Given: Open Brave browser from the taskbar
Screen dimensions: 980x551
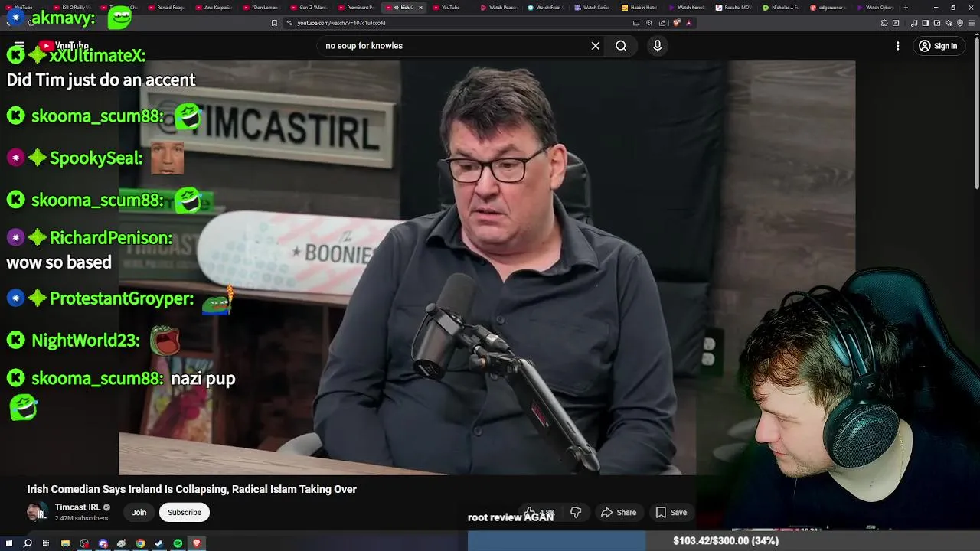Looking at the screenshot, I should (x=196, y=543).
